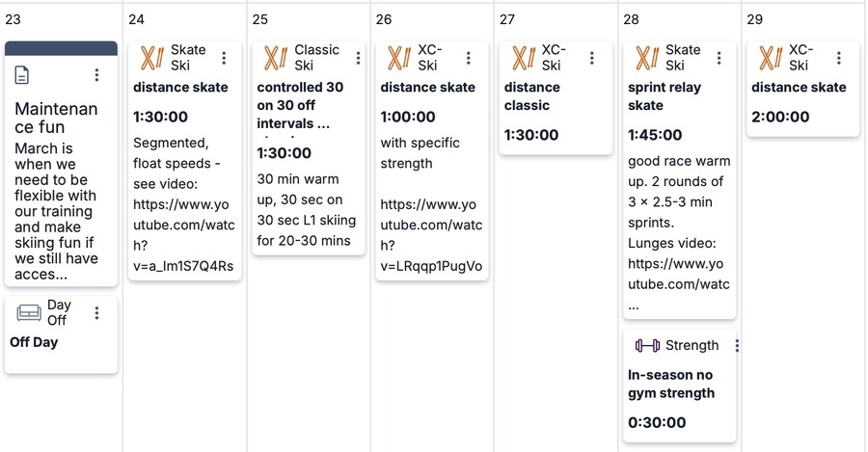This screenshot has height=452, width=868.
Task: Open three-dot menu on day 24 workout
Action: point(224,58)
